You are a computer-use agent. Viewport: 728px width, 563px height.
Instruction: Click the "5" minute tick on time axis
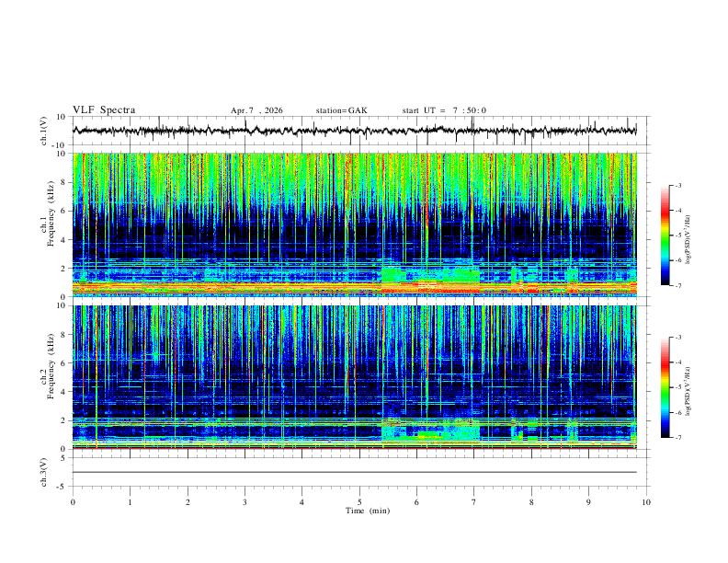pos(359,502)
